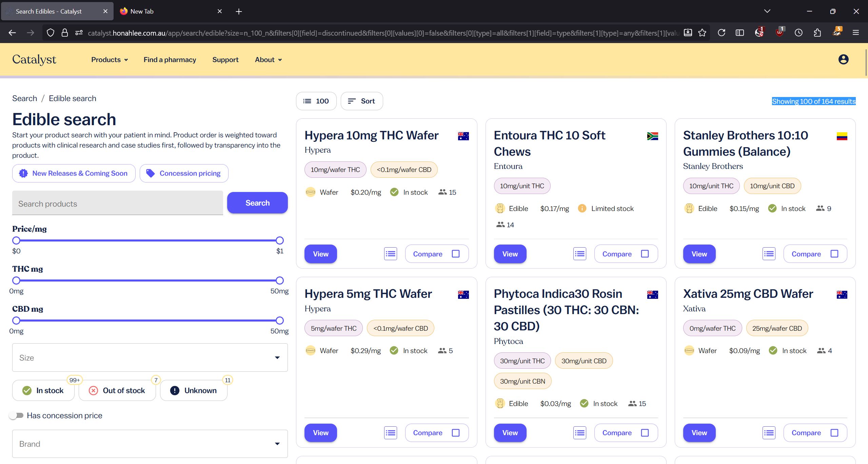Click the Search products input field

(117, 204)
